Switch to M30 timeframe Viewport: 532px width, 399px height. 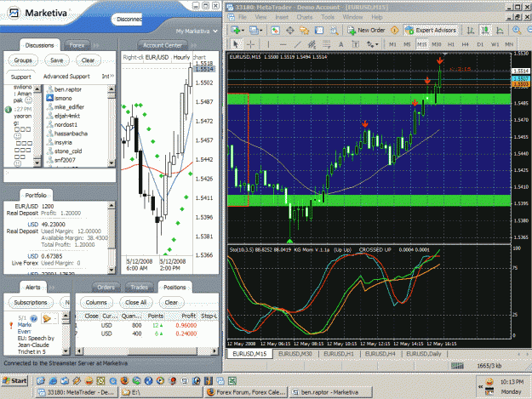pyautogui.click(x=437, y=44)
